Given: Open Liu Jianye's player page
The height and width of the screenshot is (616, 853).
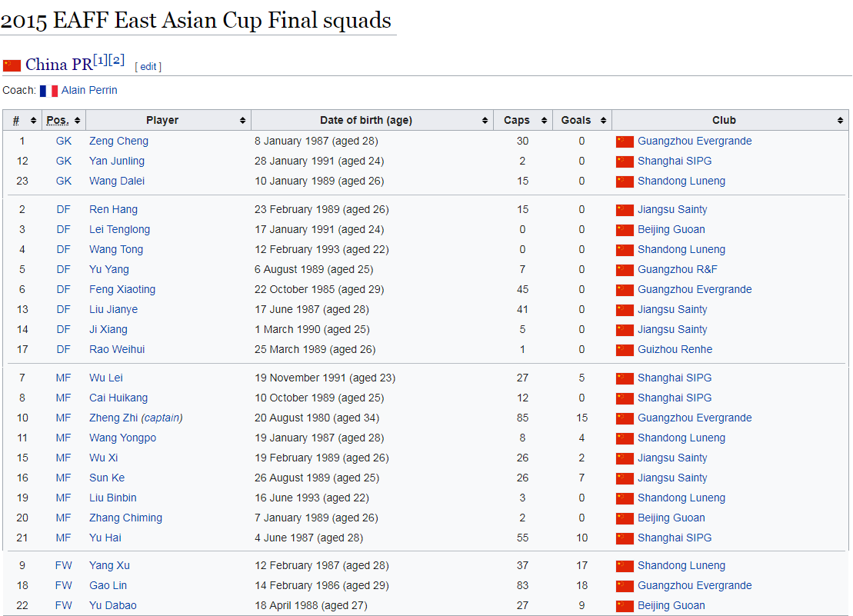Looking at the screenshot, I should 114,309.
